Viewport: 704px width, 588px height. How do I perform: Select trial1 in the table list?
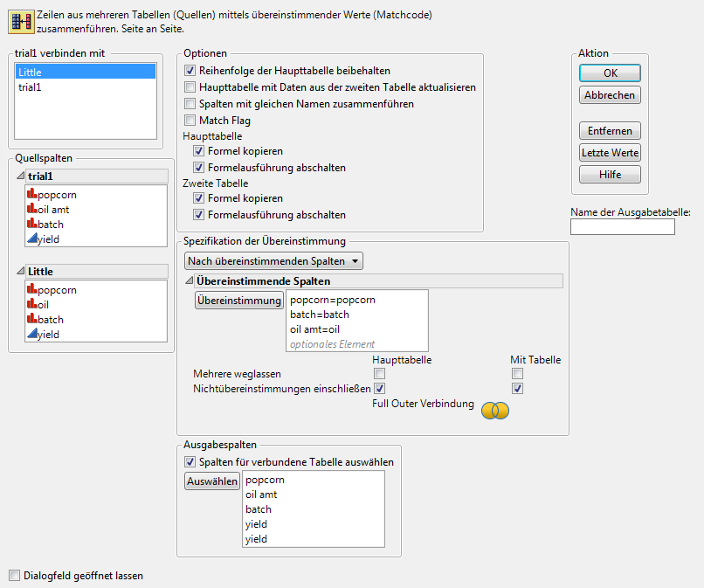point(31,87)
